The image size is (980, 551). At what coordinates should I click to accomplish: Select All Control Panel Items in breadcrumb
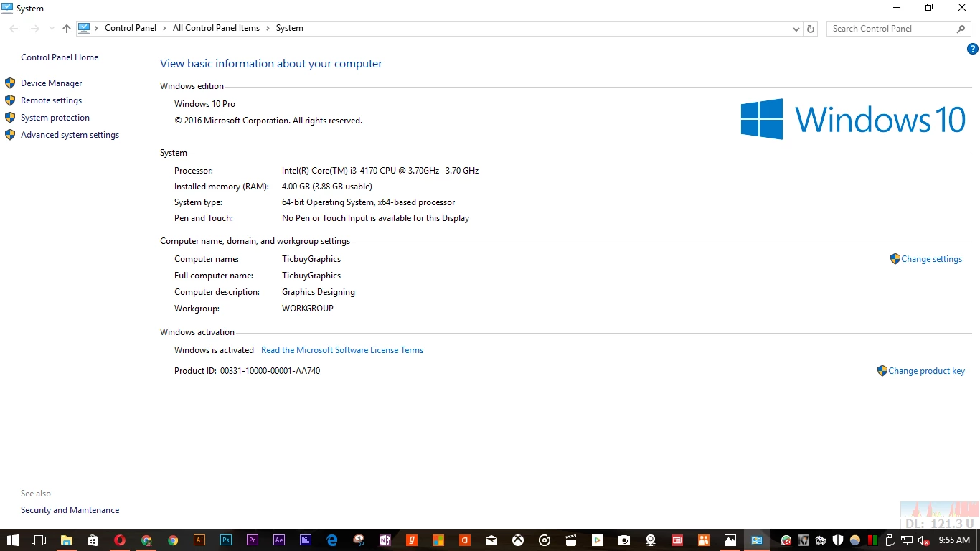[216, 28]
